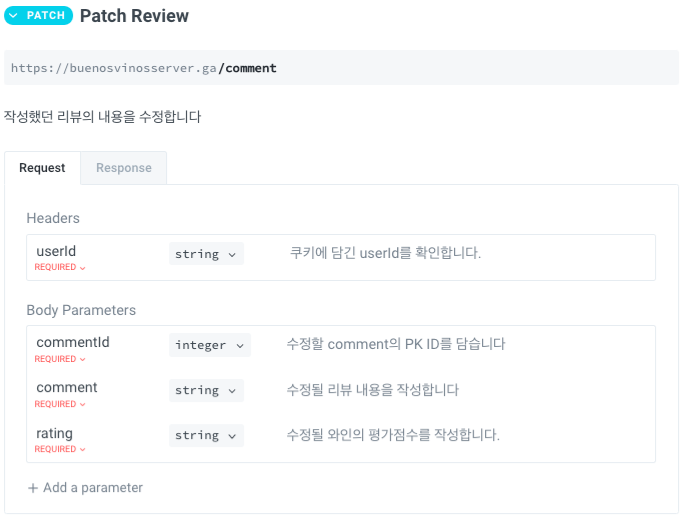Toggle REQUIRED dropdown under userId

(60, 267)
